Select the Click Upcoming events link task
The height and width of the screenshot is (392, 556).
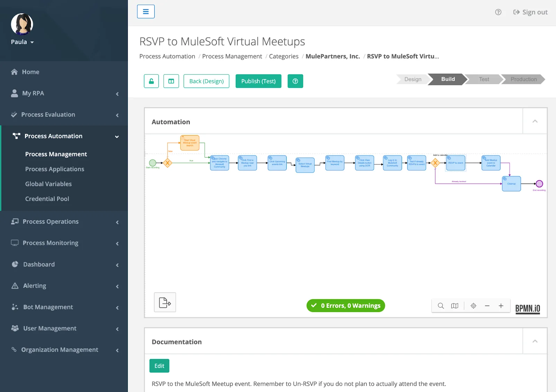277,163
